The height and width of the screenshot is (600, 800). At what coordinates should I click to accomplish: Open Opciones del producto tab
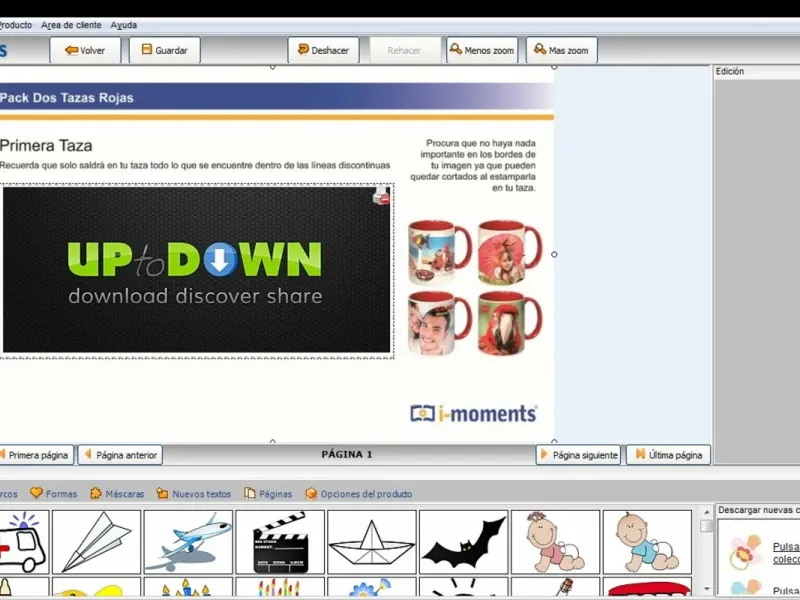click(x=359, y=493)
